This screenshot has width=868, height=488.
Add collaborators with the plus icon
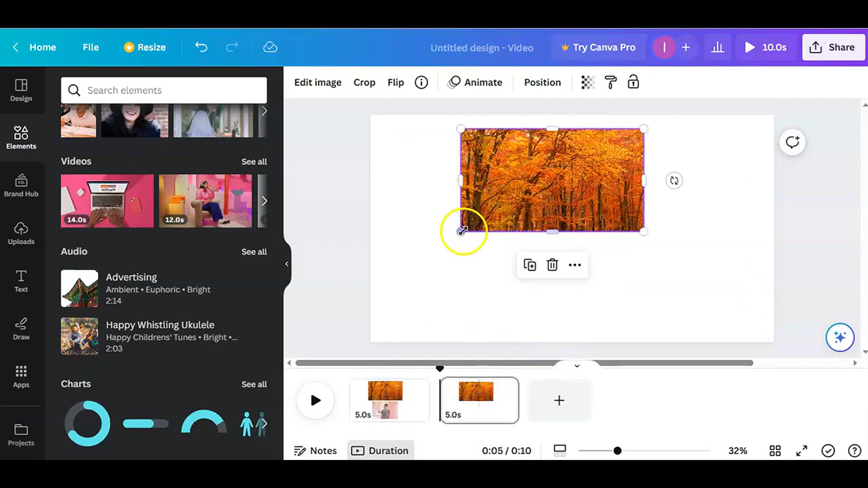click(x=686, y=47)
